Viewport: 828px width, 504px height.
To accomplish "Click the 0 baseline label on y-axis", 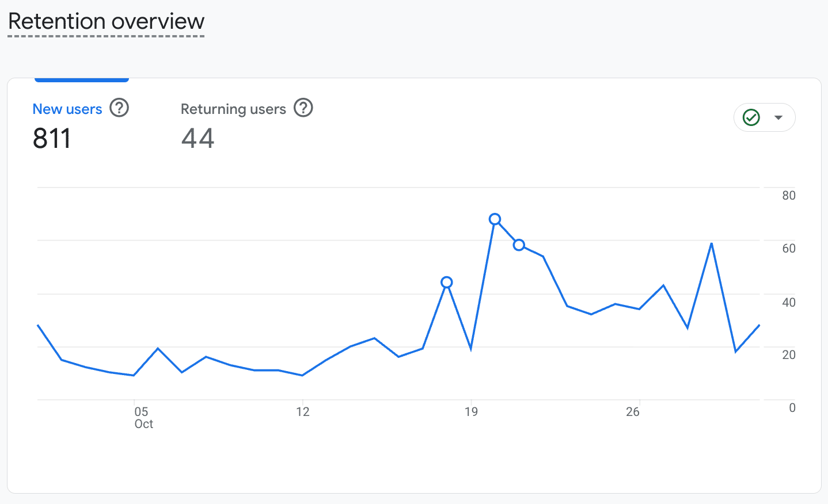I will coord(792,408).
